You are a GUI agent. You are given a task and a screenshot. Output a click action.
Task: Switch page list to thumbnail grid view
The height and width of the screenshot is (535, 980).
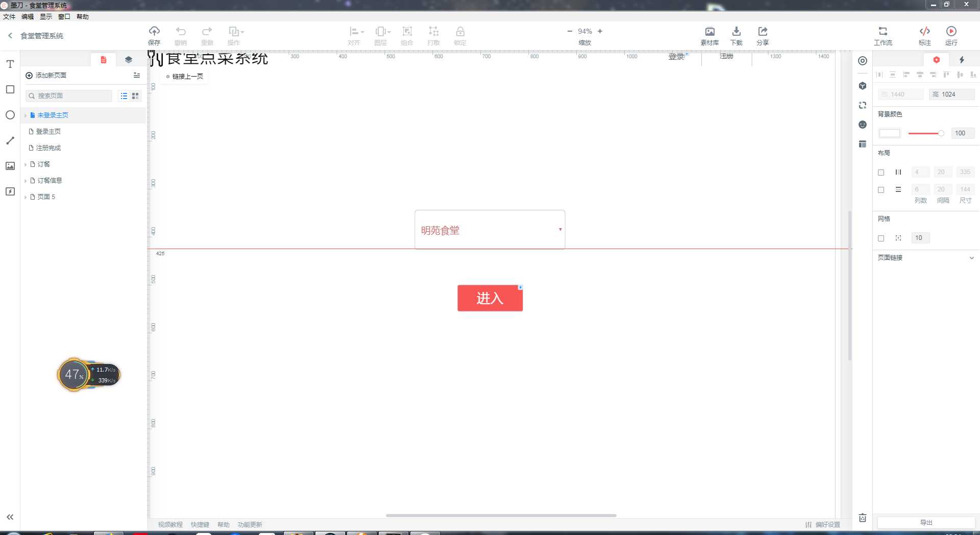(135, 95)
